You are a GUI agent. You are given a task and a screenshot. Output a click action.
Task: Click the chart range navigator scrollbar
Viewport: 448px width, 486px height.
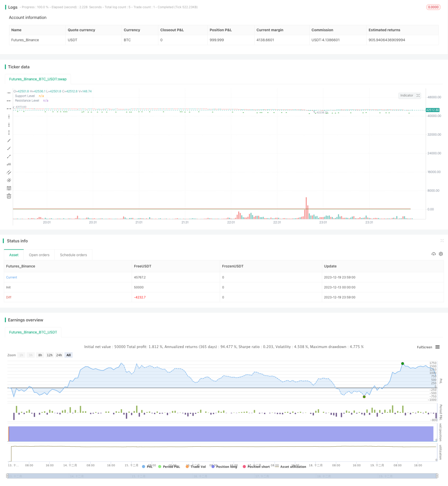pos(222,476)
